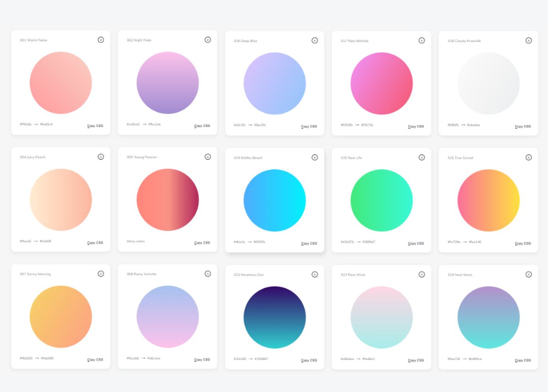Select the True Sunset pink-yellow gradient circle

(488, 201)
